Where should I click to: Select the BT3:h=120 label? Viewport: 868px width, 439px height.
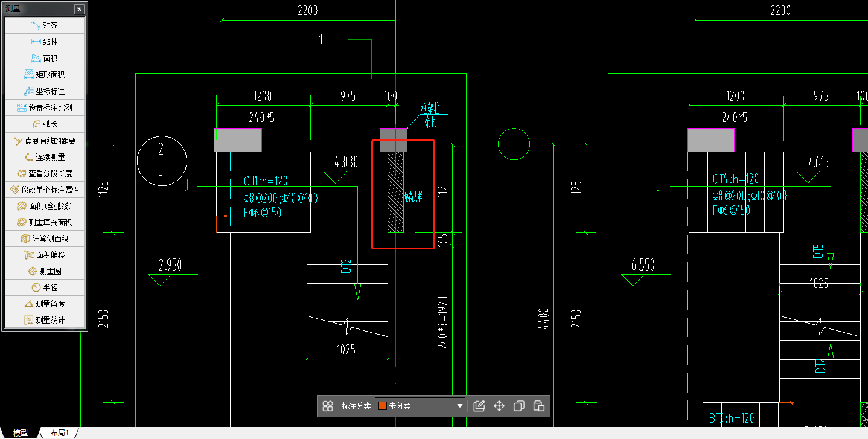731,418
